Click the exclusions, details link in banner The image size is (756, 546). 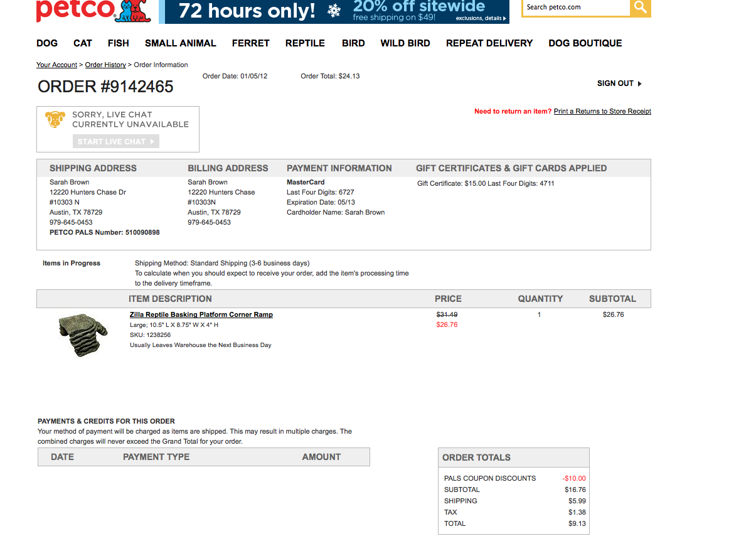click(x=481, y=19)
